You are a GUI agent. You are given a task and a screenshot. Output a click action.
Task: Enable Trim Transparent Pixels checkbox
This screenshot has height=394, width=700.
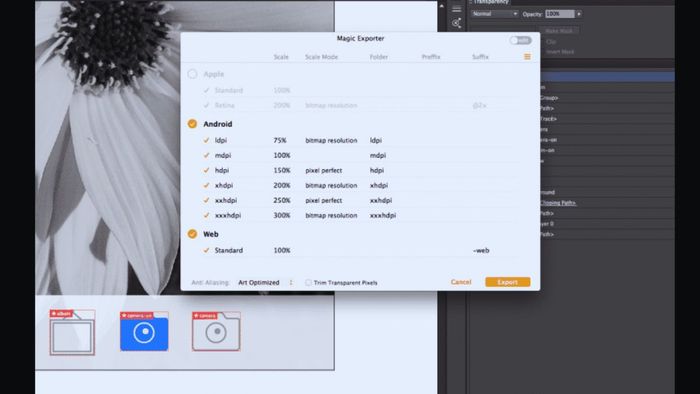coord(308,282)
